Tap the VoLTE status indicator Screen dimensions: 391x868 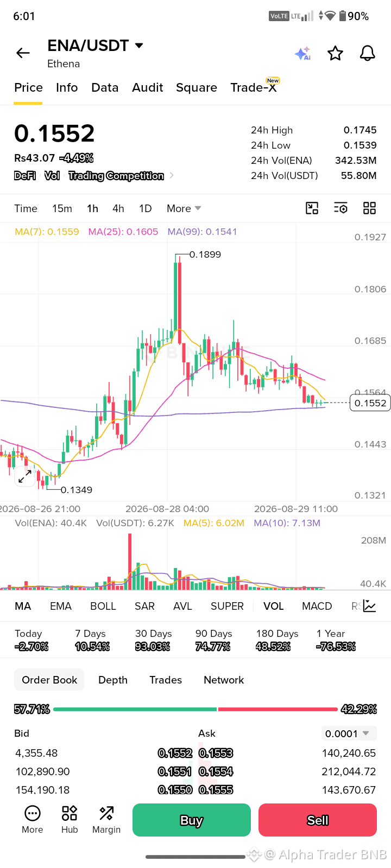279,16
